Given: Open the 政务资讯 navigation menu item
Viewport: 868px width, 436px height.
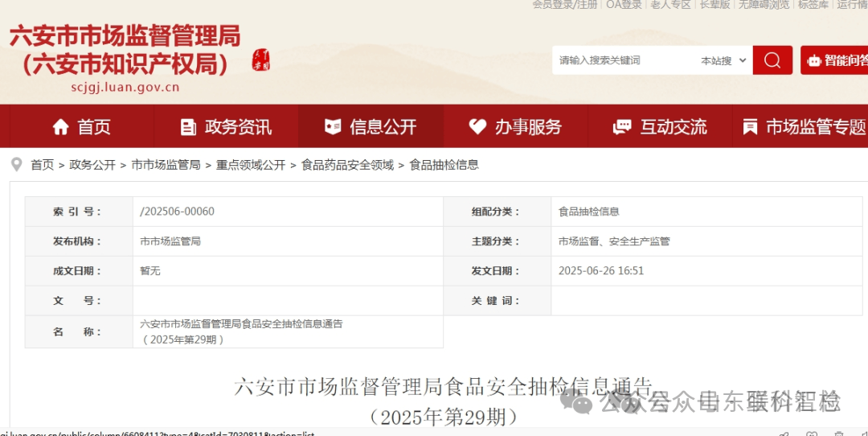Looking at the screenshot, I should coord(227,127).
